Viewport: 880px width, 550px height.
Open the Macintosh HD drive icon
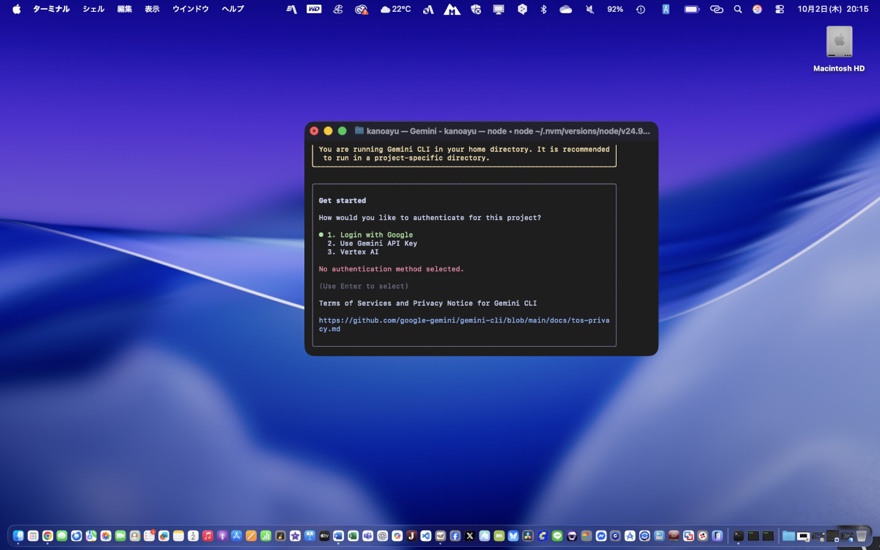pyautogui.click(x=839, y=43)
